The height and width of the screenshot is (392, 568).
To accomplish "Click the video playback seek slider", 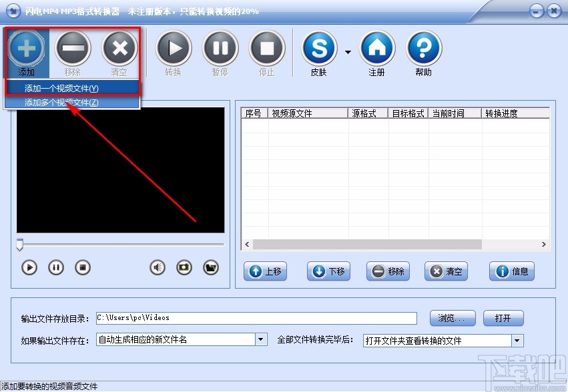I will [x=120, y=245].
